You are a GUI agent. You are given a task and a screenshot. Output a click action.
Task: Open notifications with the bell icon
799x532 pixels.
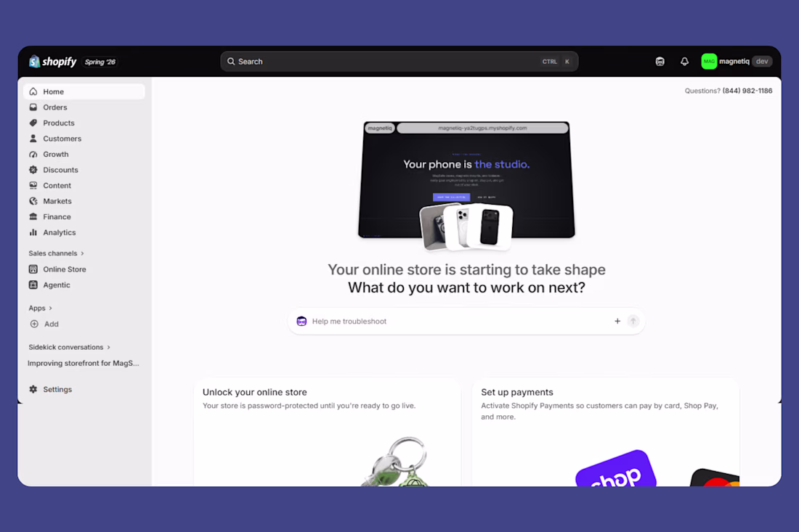(684, 62)
